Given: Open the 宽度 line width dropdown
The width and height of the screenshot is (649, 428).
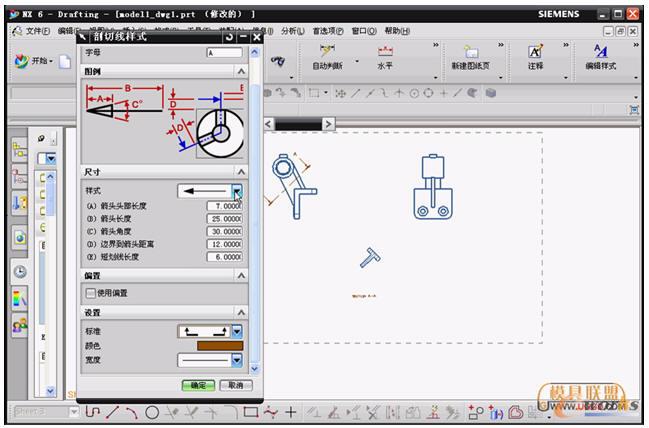Looking at the screenshot, I should [x=237, y=360].
